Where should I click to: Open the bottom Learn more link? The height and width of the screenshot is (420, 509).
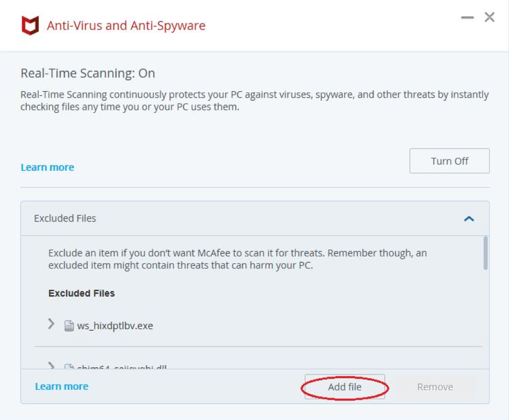61,386
